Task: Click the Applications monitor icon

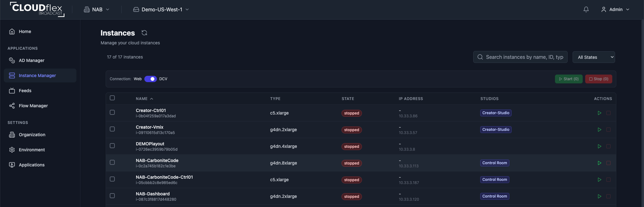Action: (x=12, y=165)
